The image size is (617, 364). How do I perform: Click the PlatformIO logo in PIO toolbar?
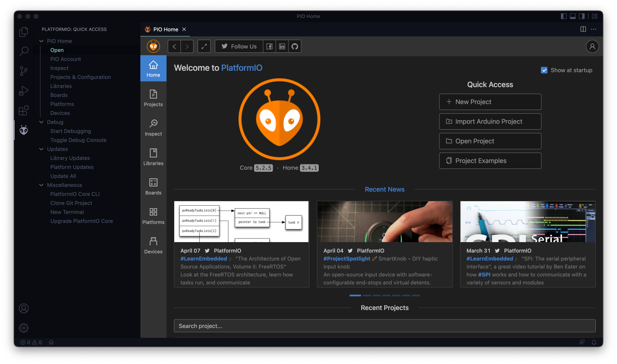(x=153, y=46)
